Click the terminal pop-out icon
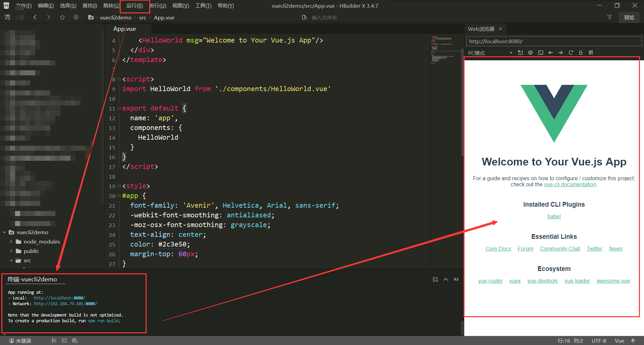This screenshot has height=345, width=644. 435,279
